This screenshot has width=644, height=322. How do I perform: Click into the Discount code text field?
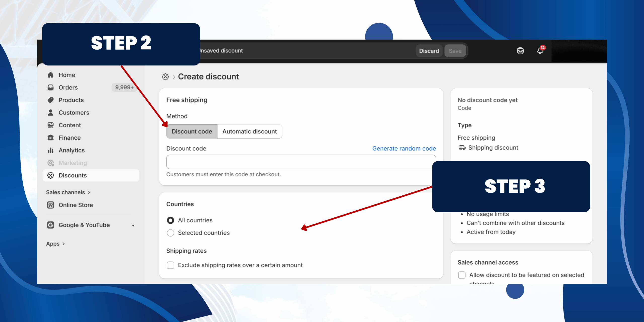coord(301,162)
